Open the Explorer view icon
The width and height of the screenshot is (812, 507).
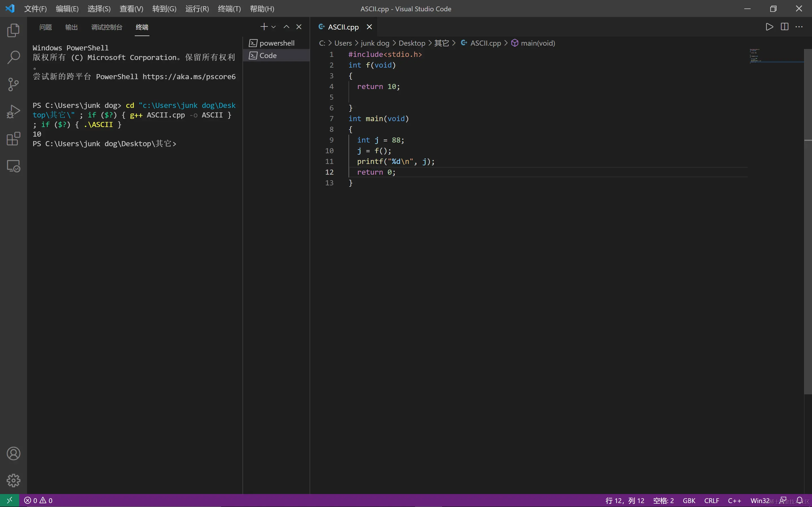[x=14, y=30]
